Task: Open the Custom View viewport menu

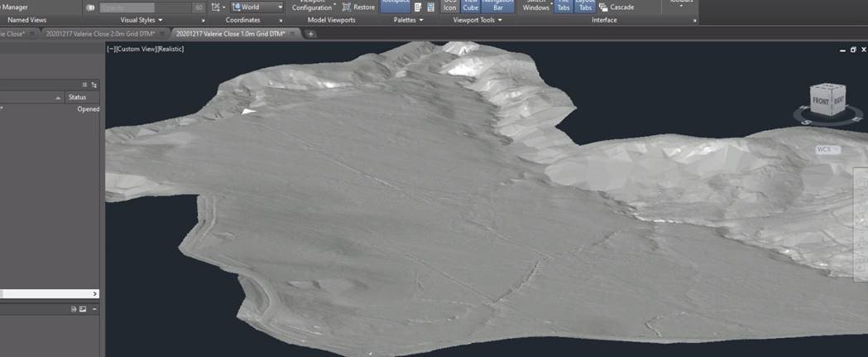Action: tap(135, 50)
